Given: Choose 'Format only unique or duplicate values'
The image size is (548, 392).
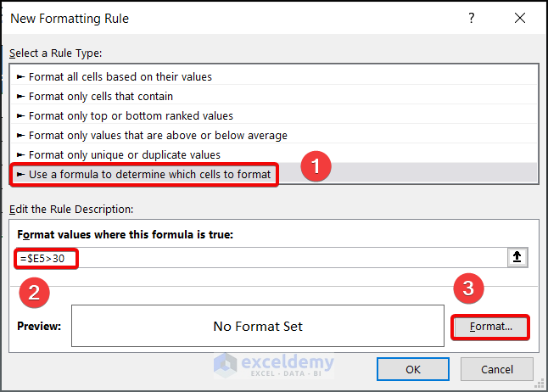Looking at the screenshot, I should (x=124, y=154).
